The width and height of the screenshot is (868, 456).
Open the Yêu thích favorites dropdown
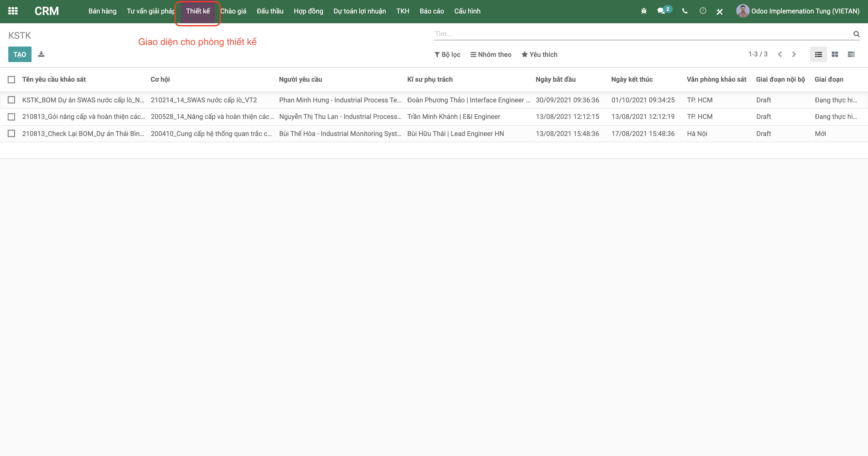pyautogui.click(x=539, y=54)
